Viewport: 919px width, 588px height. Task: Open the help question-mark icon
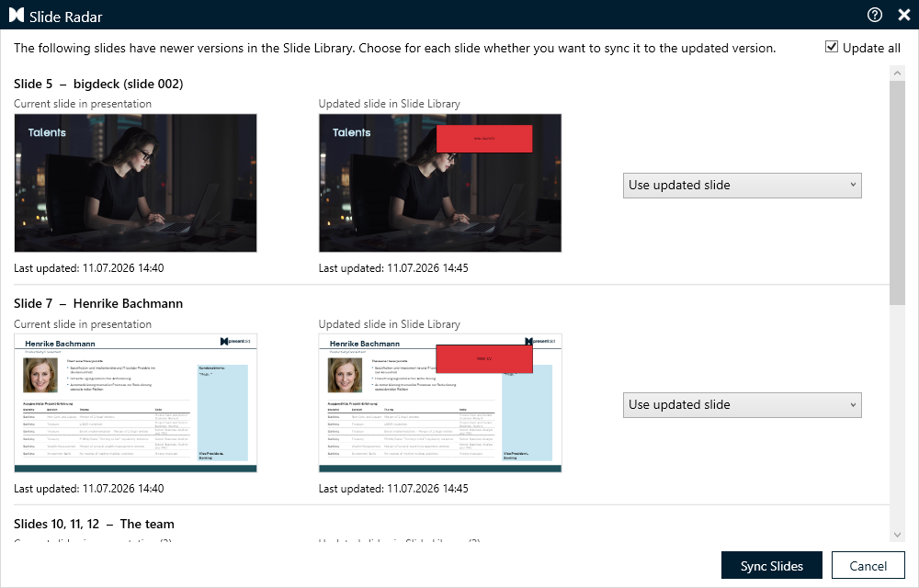point(875,15)
